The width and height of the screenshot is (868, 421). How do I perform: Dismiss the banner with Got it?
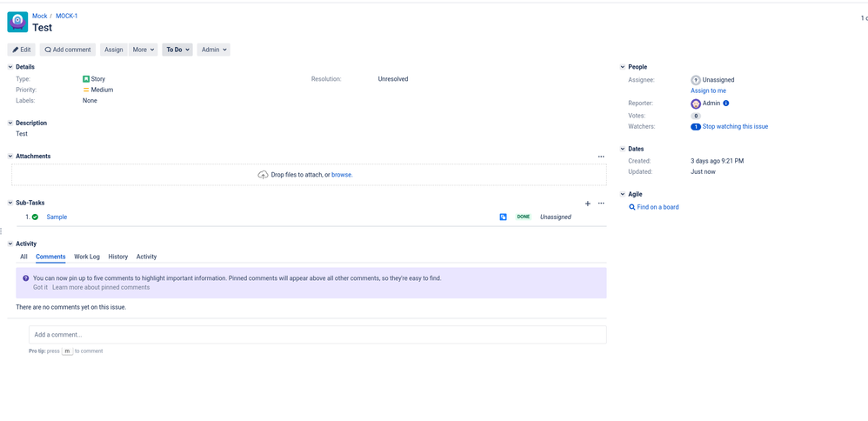point(40,288)
